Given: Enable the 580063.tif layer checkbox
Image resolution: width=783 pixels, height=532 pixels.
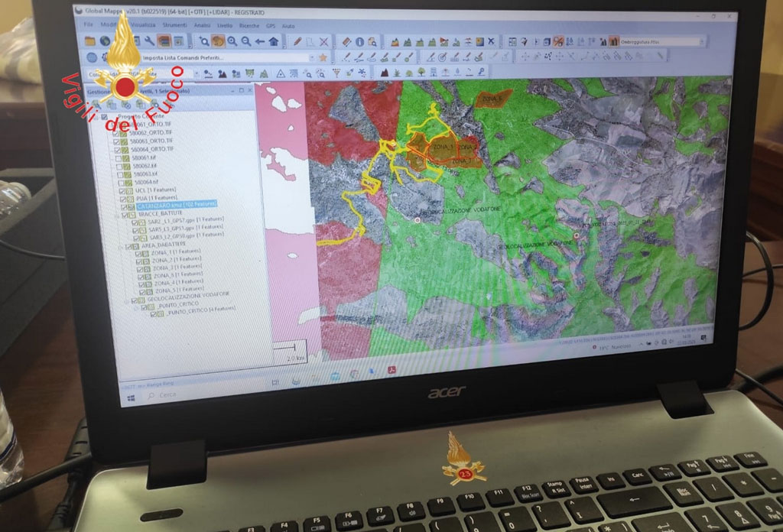Looking at the screenshot, I should point(120,175).
